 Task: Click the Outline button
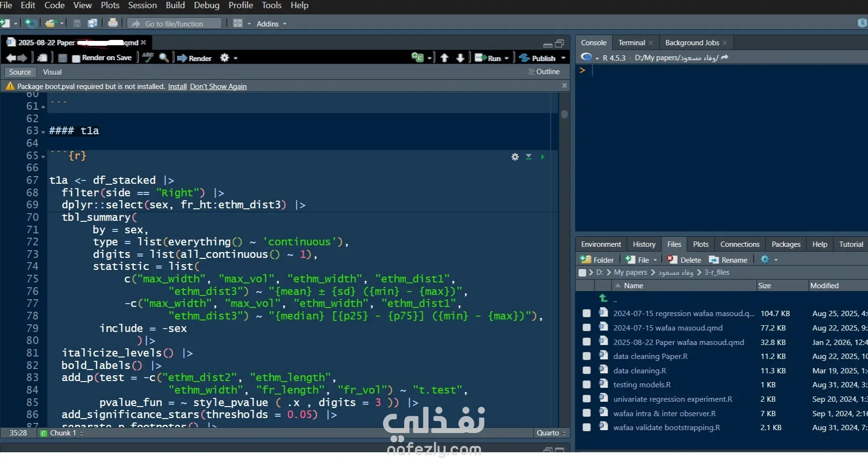pyautogui.click(x=544, y=72)
